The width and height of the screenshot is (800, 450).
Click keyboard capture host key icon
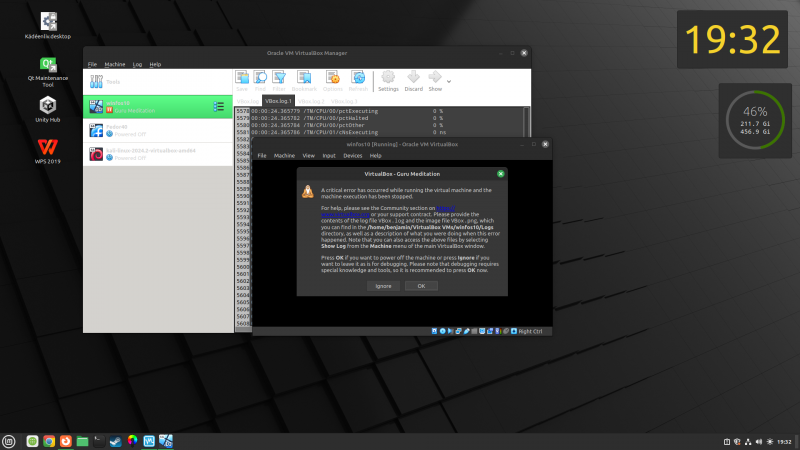tap(514, 331)
